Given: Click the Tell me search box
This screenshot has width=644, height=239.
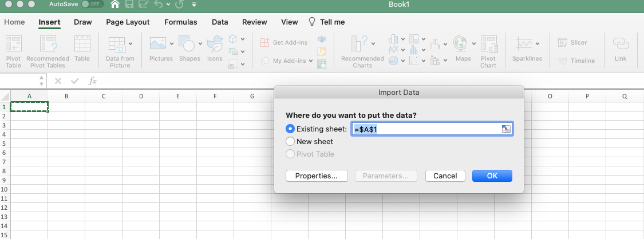Looking at the screenshot, I should pyautogui.click(x=327, y=22).
